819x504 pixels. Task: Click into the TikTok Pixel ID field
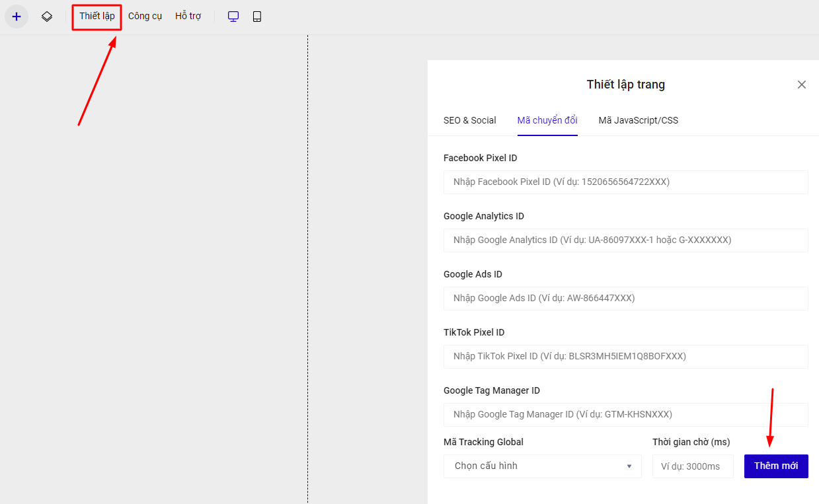coord(625,356)
